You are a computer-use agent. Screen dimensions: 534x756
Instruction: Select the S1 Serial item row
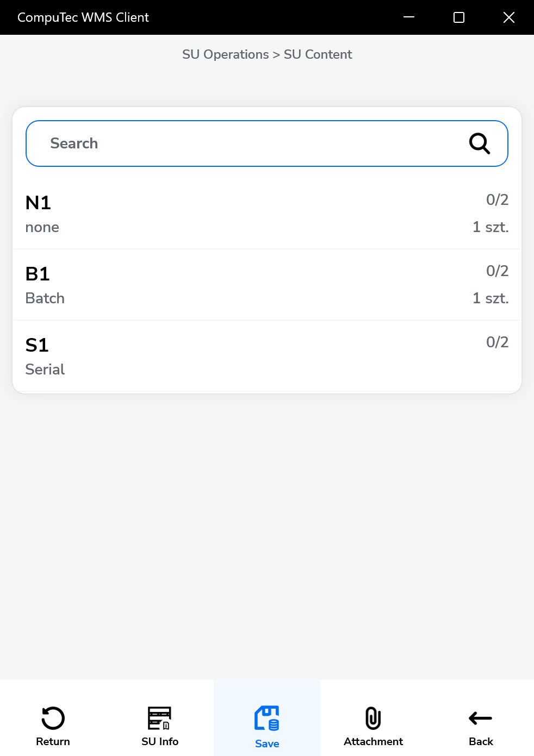point(266,356)
